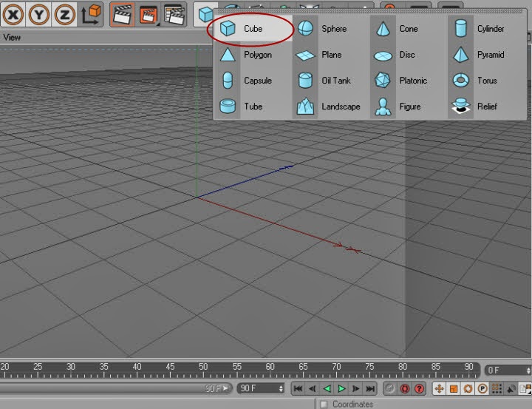The width and height of the screenshot is (532, 409).
Task: Add a Disc primitive object
Action: click(x=409, y=55)
